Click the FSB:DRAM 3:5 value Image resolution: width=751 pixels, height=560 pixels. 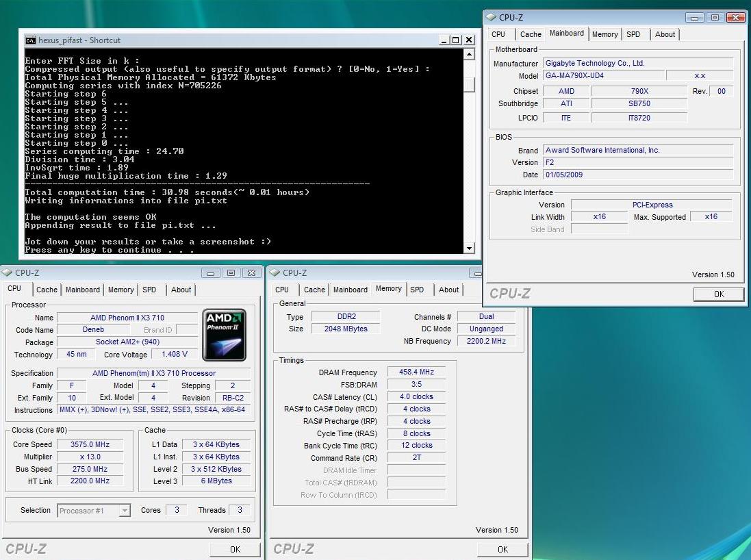click(417, 385)
